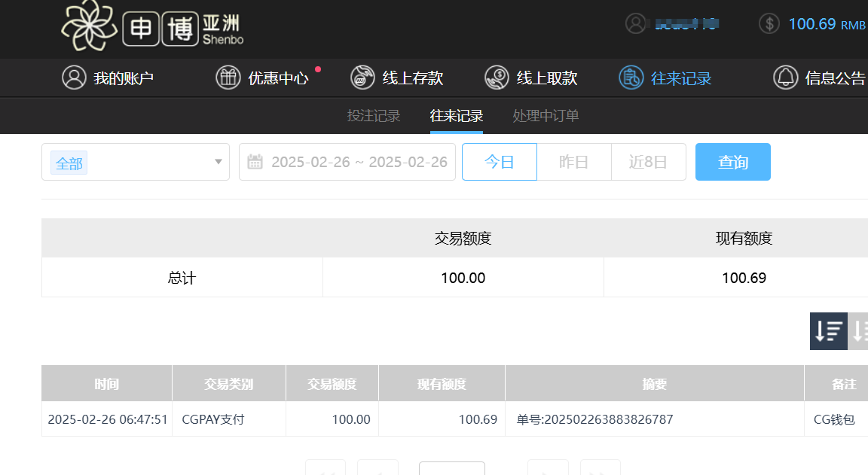Click the 优惠中心 gift icon

click(x=228, y=78)
